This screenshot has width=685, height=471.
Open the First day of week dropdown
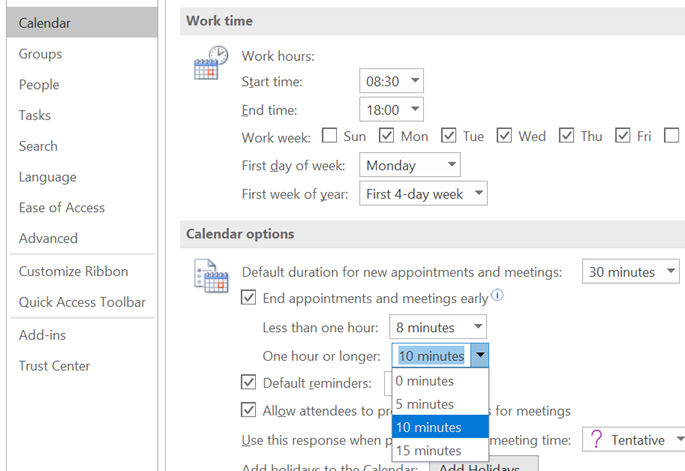410,165
